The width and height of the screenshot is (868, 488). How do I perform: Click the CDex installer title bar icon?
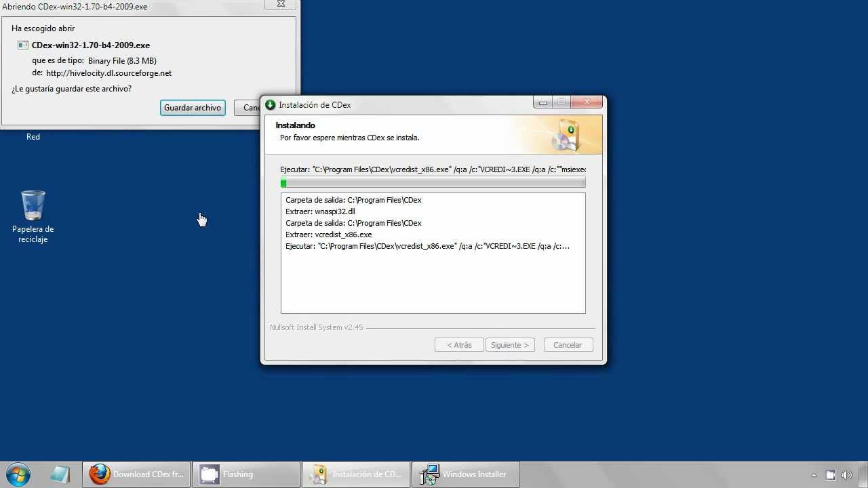(x=271, y=104)
